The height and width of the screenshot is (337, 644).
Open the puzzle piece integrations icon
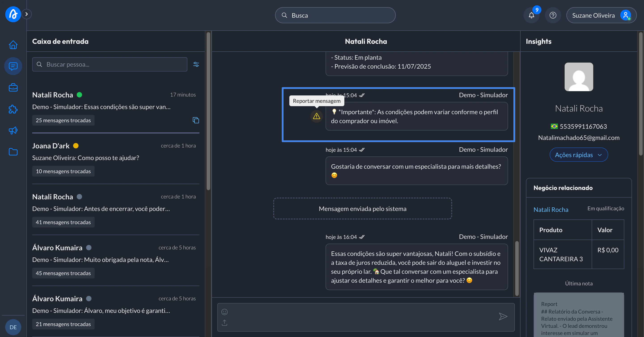coord(13,109)
